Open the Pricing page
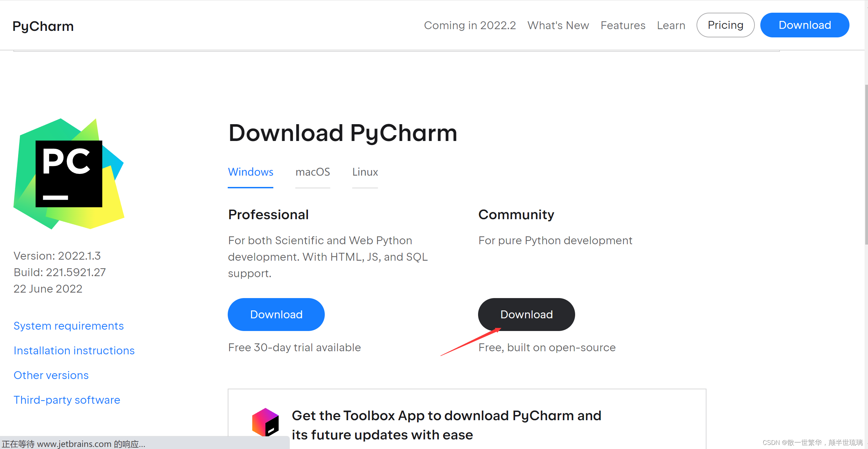868x449 pixels. click(x=724, y=25)
